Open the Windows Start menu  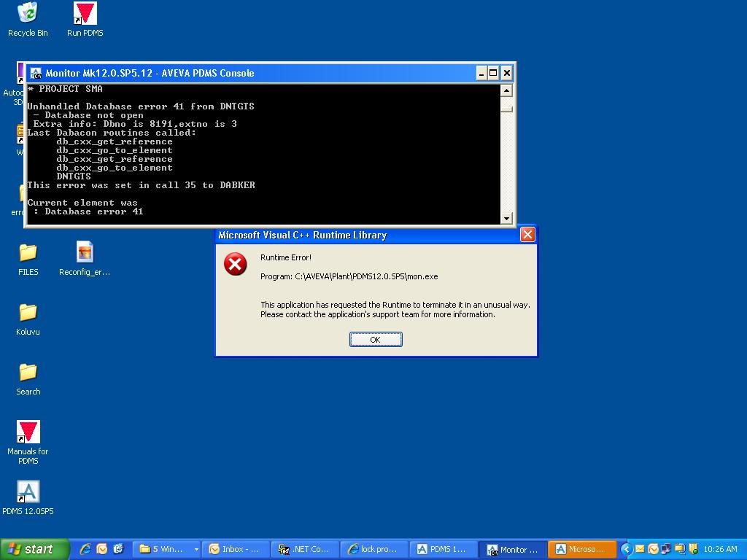point(34,549)
